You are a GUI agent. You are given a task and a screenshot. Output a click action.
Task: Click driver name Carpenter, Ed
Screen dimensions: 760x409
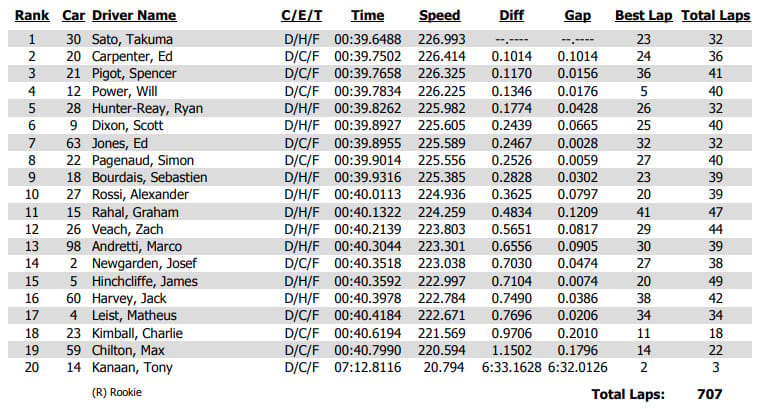132,56
